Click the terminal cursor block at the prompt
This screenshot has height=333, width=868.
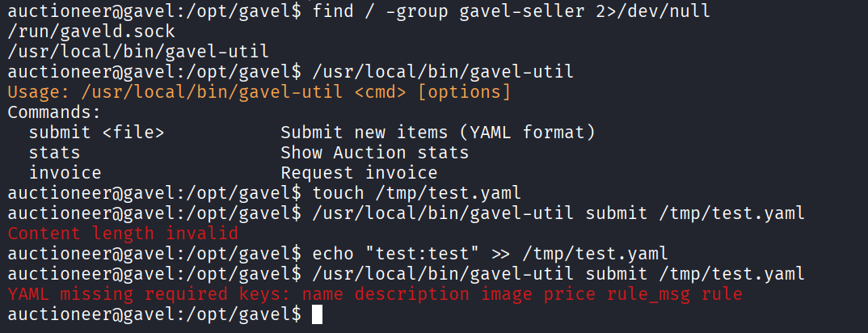pyautogui.click(x=316, y=314)
